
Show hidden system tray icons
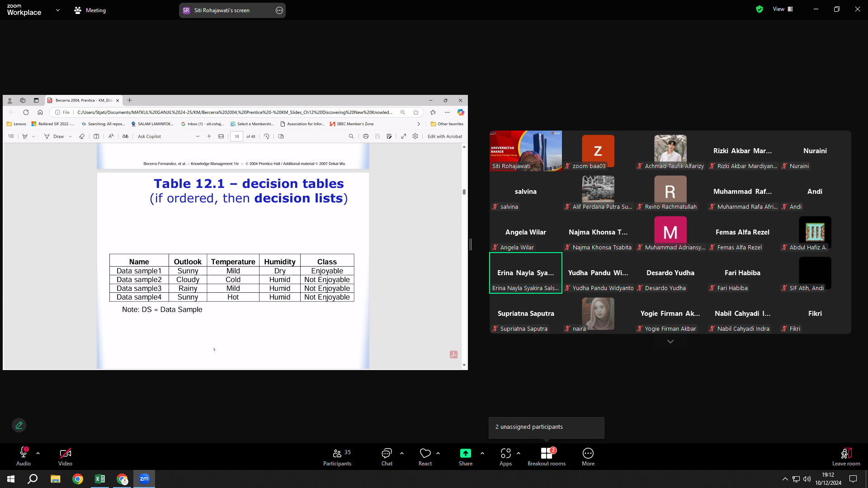point(785,479)
